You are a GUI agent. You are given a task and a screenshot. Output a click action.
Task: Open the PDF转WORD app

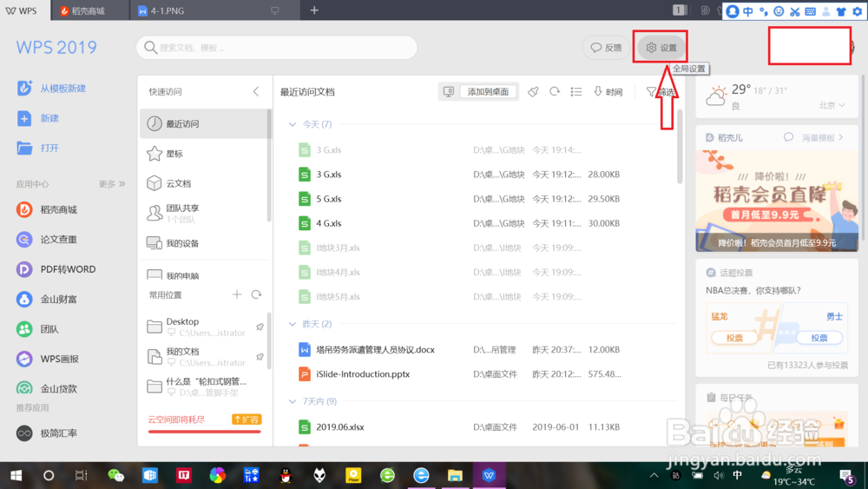point(56,269)
